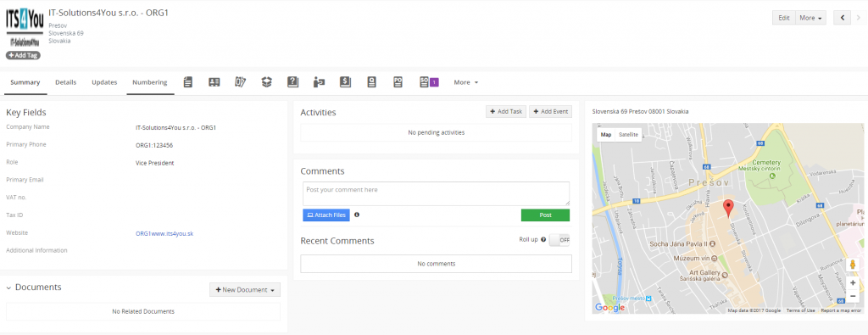868x335 pixels.
Task: Select the Street View pegman on map
Action: click(853, 265)
